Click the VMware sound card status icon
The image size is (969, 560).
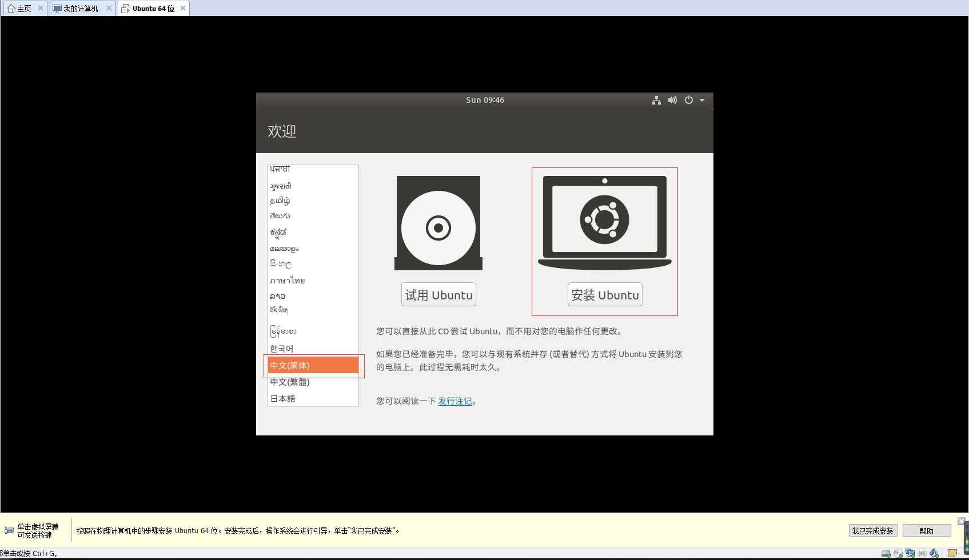pyautogui.click(x=934, y=553)
